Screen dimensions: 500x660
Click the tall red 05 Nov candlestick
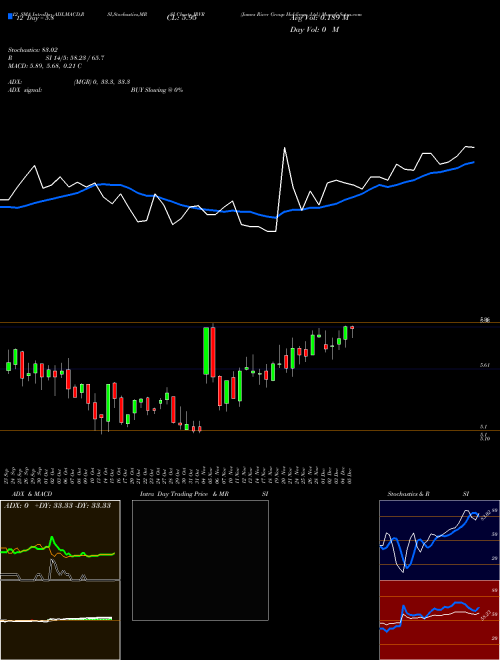click(213, 352)
